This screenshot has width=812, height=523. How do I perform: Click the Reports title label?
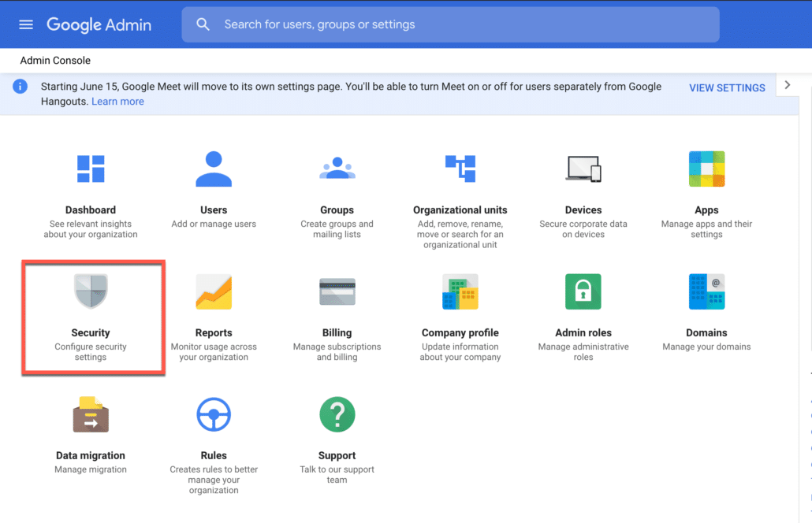214,332
